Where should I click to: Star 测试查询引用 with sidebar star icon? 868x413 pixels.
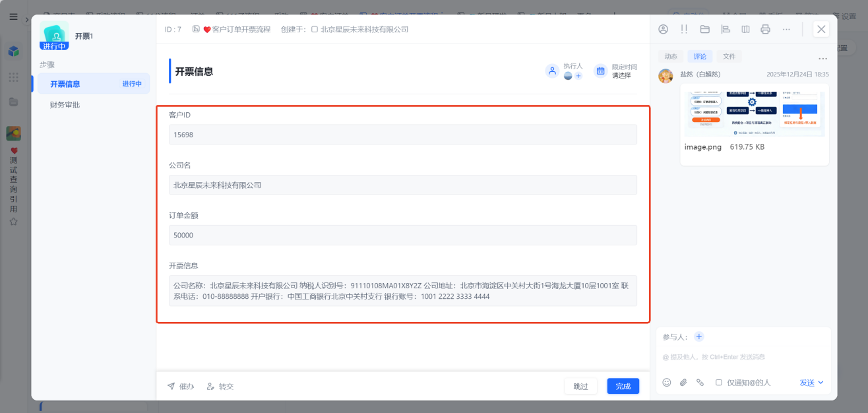pos(13,222)
